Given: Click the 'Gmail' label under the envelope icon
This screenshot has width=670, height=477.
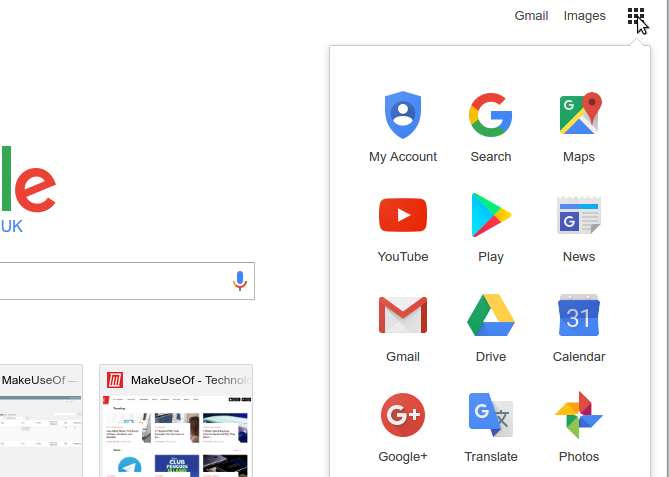Looking at the screenshot, I should tap(403, 356).
